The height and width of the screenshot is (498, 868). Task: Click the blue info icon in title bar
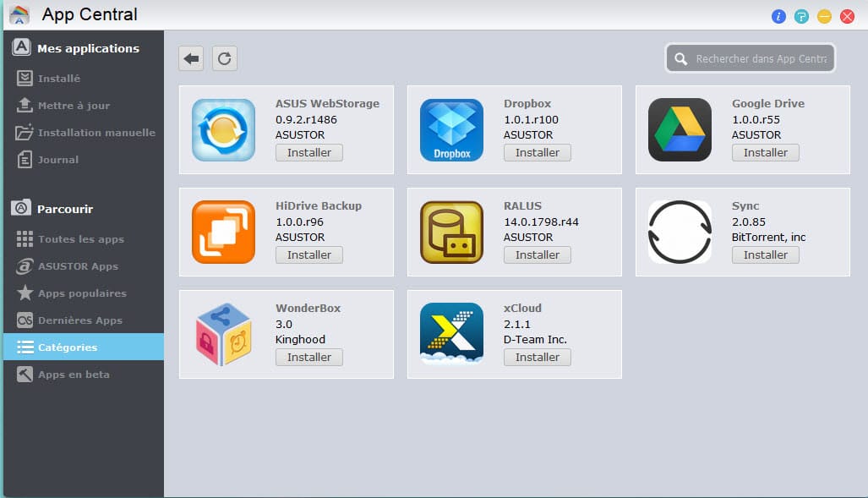click(x=778, y=16)
